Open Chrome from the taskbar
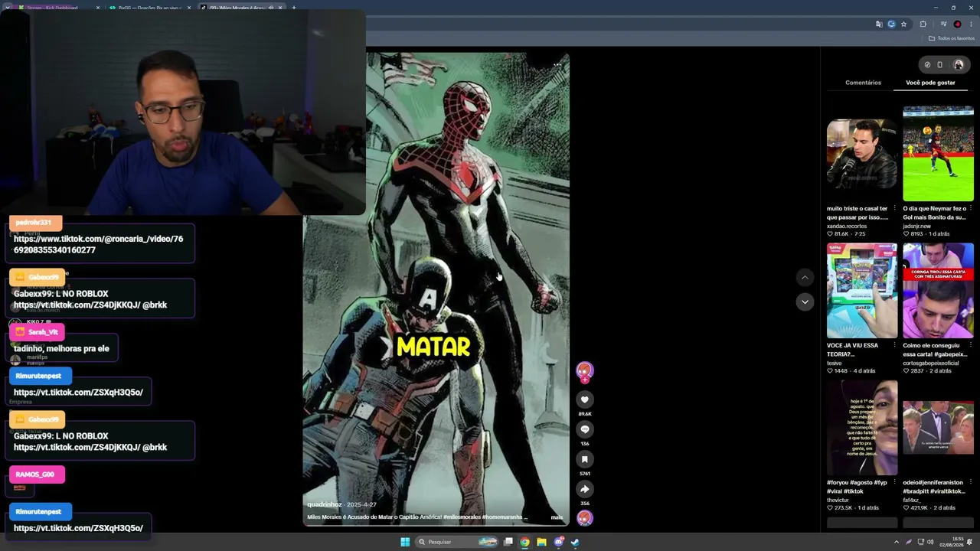Viewport: 980px width, 551px height. [x=524, y=542]
